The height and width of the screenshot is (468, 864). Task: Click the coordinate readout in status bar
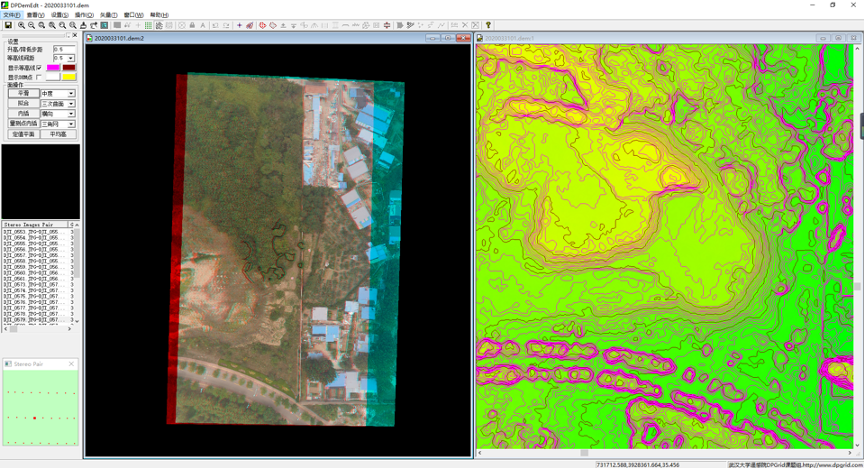pyautogui.click(x=638, y=465)
